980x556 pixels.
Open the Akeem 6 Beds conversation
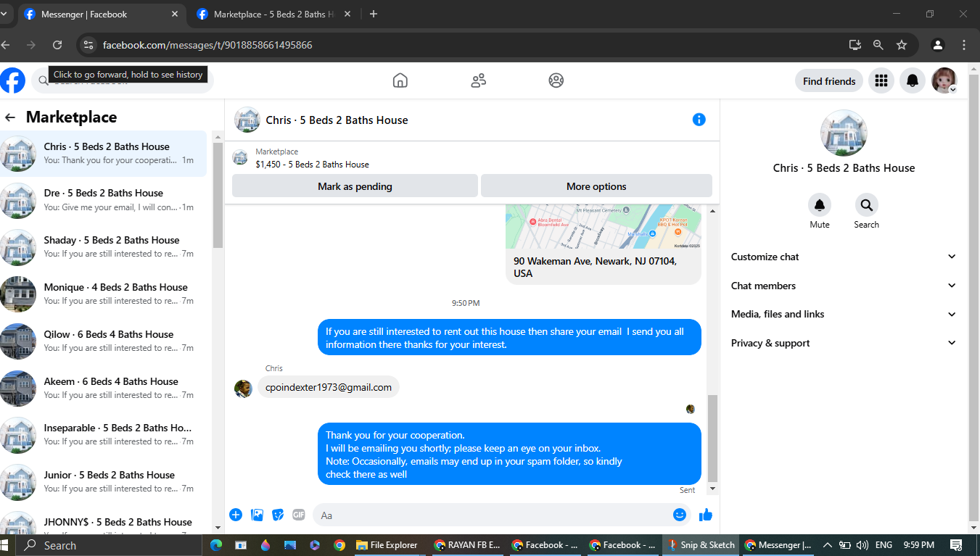[x=104, y=389]
